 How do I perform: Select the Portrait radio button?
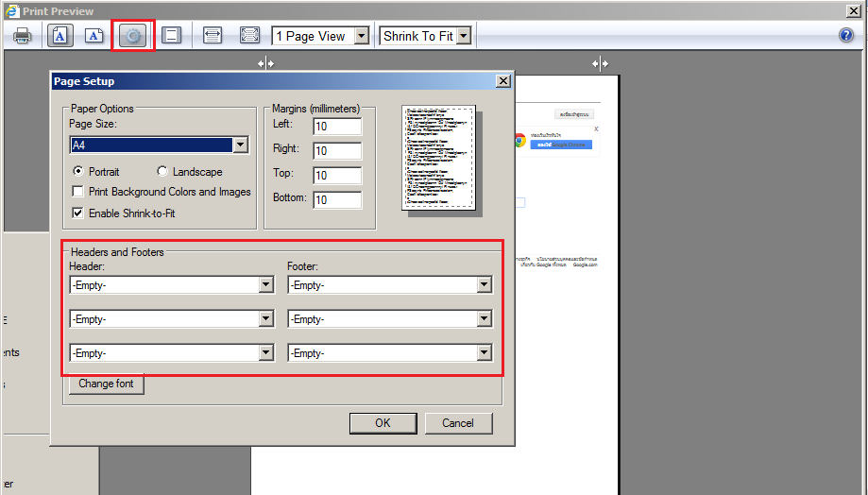tap(78, 171)
